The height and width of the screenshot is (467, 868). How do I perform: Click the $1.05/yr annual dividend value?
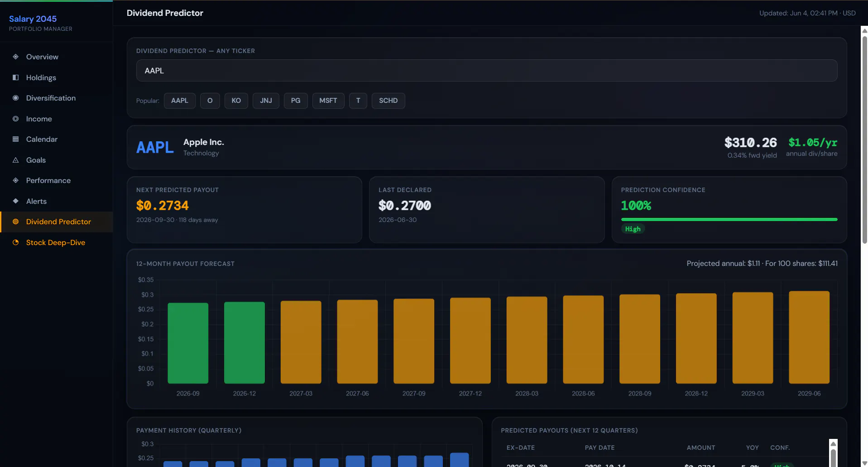click(x=813, y=143)
